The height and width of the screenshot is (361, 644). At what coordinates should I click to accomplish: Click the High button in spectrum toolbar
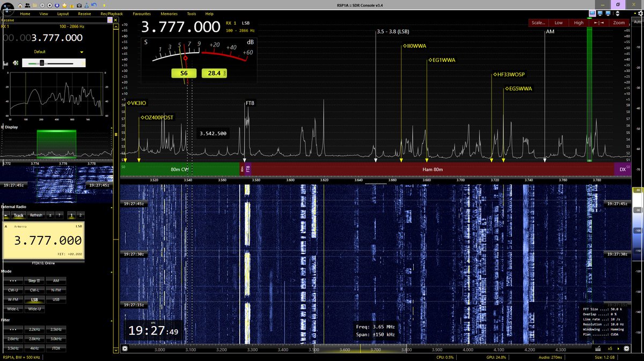tap(579, 23)
